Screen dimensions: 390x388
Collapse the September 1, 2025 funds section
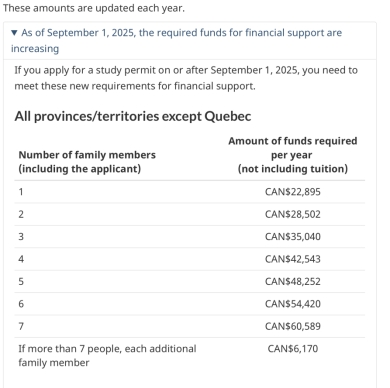coord(176,41)
